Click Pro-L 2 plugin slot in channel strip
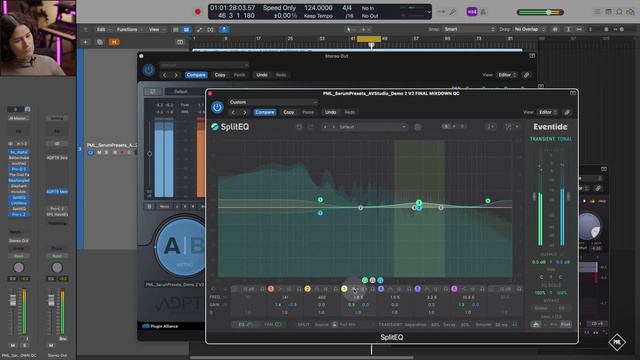Viewport: 640px width, 360px height. click(x=19, y=214)
